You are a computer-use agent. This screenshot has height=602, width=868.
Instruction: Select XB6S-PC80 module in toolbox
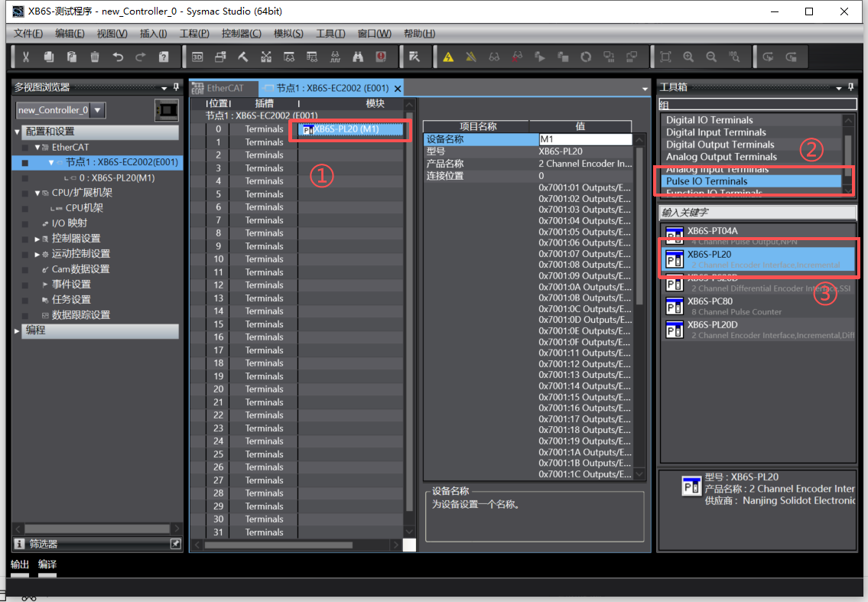[x=709, y=301]
